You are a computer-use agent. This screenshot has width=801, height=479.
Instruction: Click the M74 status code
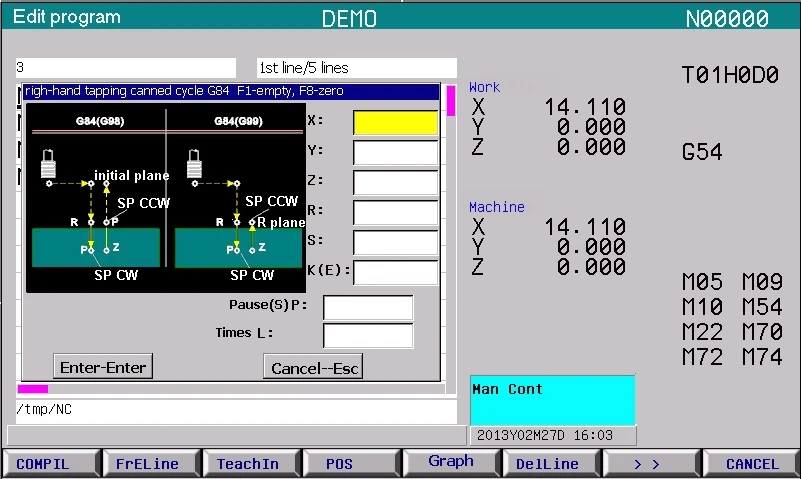pyautogui.click(x=762, y=356)
